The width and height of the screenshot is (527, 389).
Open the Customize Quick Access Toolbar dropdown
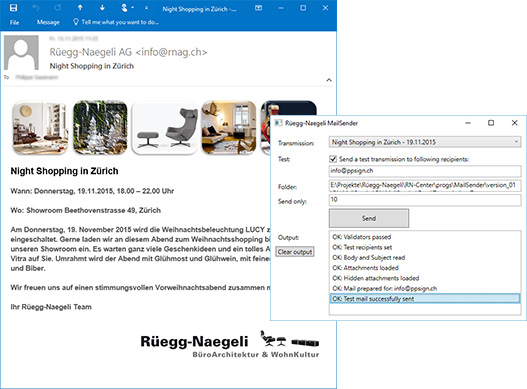pyautogui.click(x=146, y=8)
